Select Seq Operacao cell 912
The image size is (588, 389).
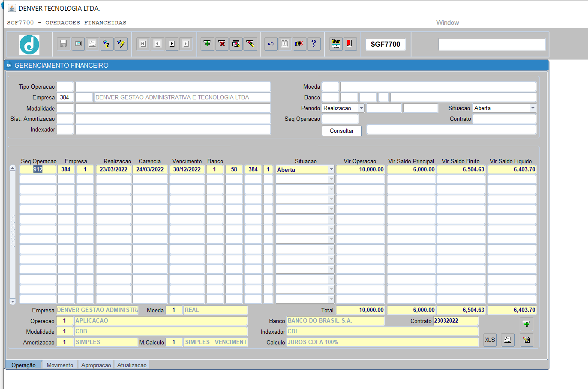click(38, 169)
